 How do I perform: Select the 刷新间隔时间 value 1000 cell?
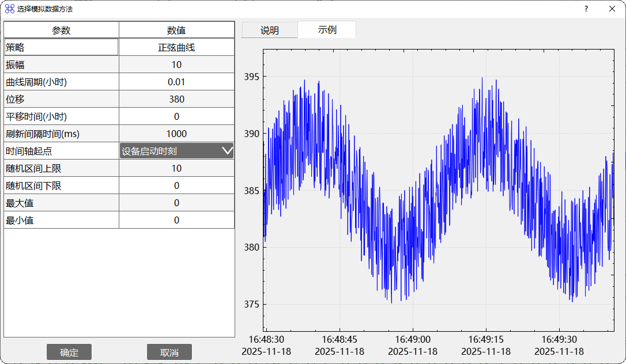(176, 134)
